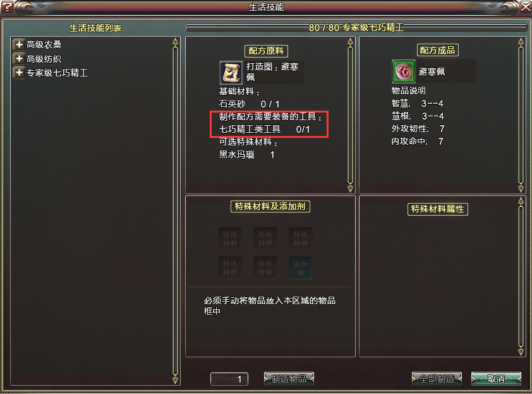This screenshot has height=394, width=532.
Task: Click the 专家级七巧精工 proficiency progress bar
Action: [x=356, y=27]
